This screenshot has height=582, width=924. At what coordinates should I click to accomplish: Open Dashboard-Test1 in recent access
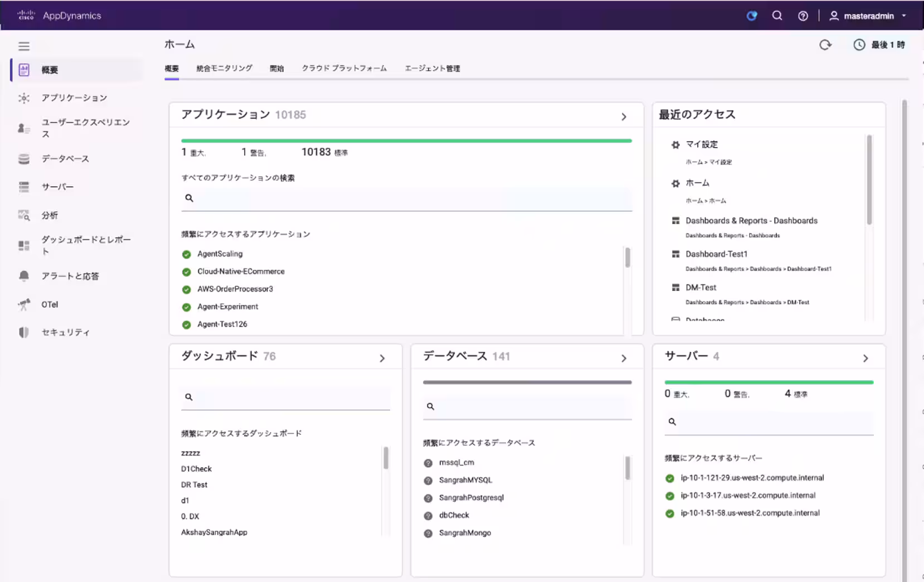pyautogui.click(x=716, y=254)
